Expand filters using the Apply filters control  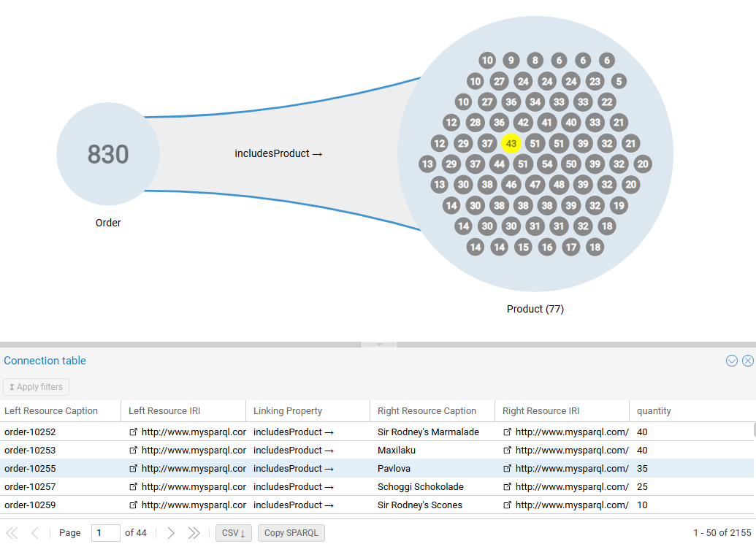pos(35,386)
